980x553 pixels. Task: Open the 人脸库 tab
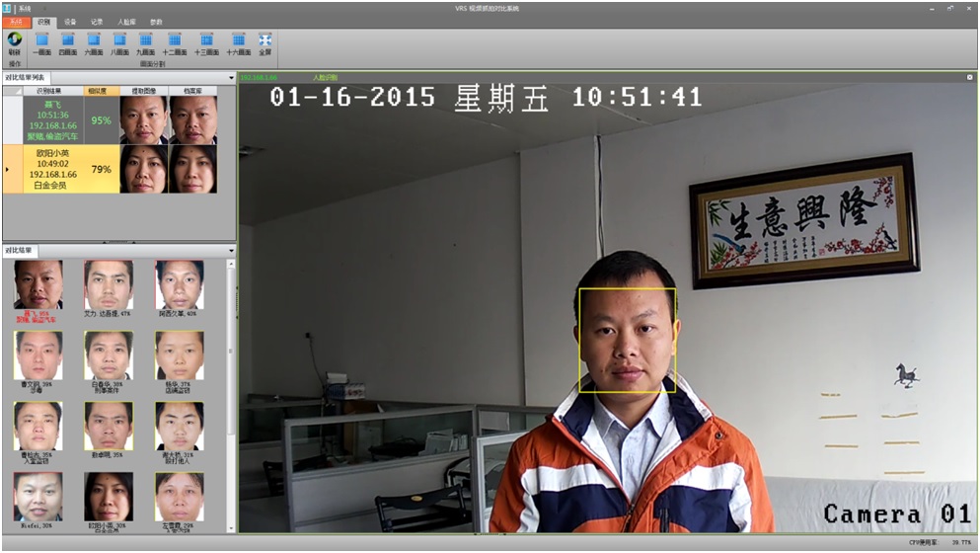coord(126,22)
